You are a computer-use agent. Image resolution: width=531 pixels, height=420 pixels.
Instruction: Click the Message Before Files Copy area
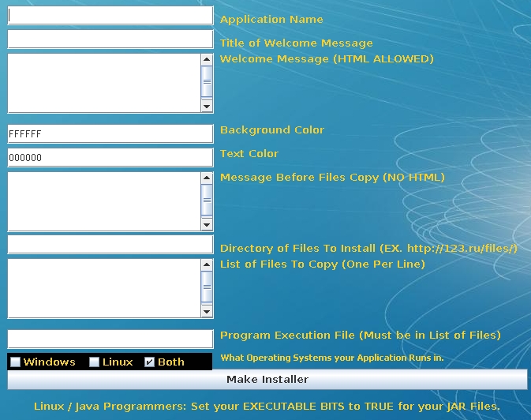(x=104, y=201)
